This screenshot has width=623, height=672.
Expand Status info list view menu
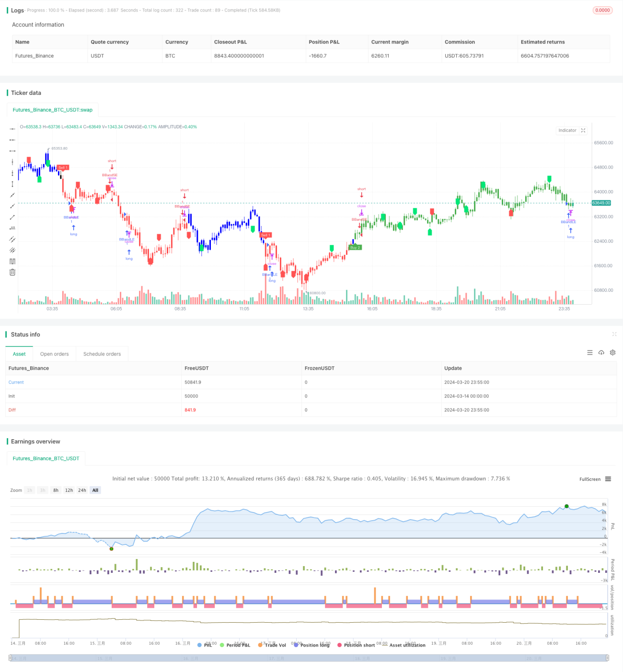[x=590, y=353]
